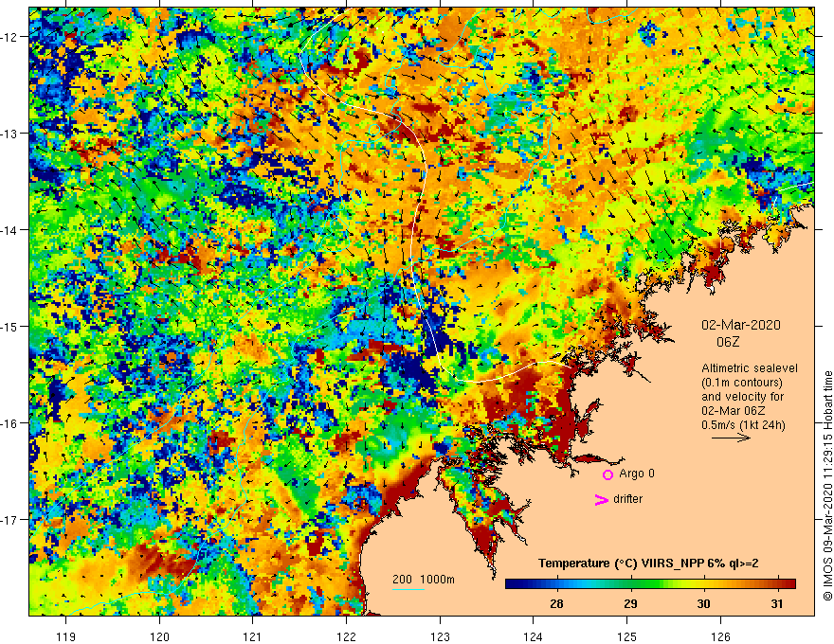Click the longitude axis label '121'
Viewport: 834px width, 644px height.
pyautogui.click(x=253, y=636)
